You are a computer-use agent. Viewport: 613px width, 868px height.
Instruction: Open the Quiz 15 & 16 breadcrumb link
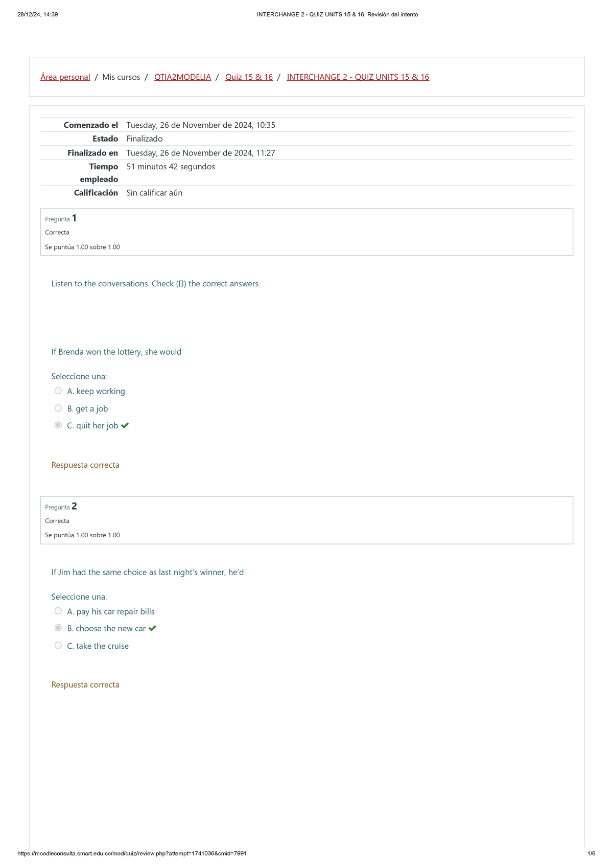(249, 77)
